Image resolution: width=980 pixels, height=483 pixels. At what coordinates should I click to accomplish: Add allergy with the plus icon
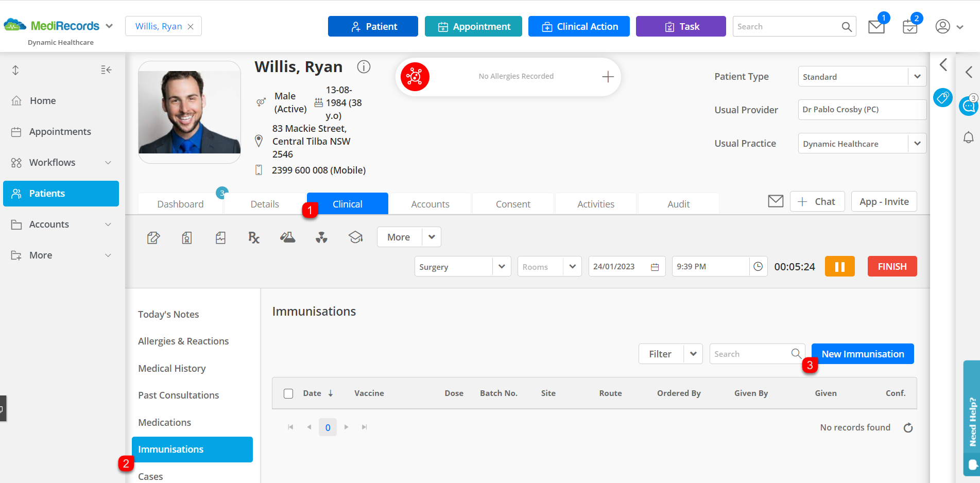(608, 77)
